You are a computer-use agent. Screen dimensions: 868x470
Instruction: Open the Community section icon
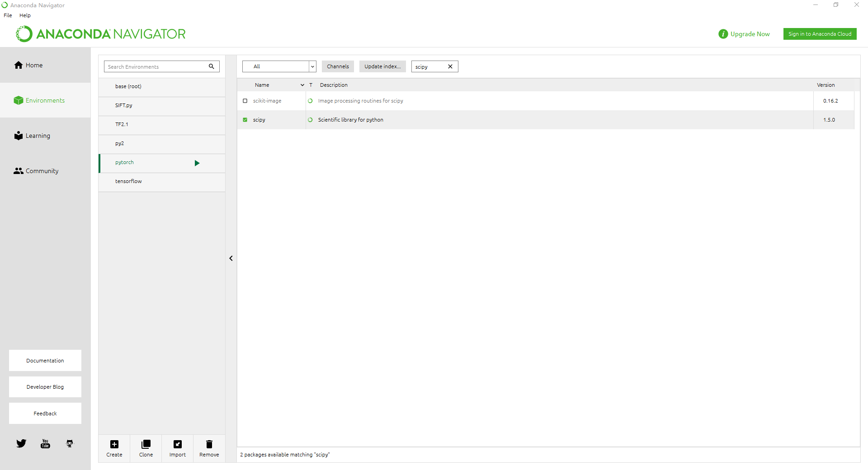(x=18, y=170)
